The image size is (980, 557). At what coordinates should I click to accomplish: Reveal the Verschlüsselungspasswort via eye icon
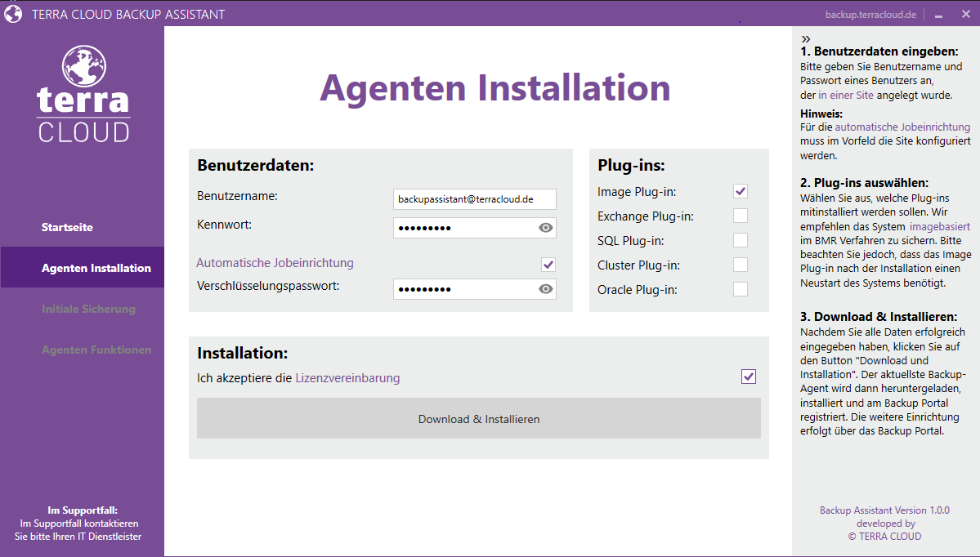tap(546, 289)
